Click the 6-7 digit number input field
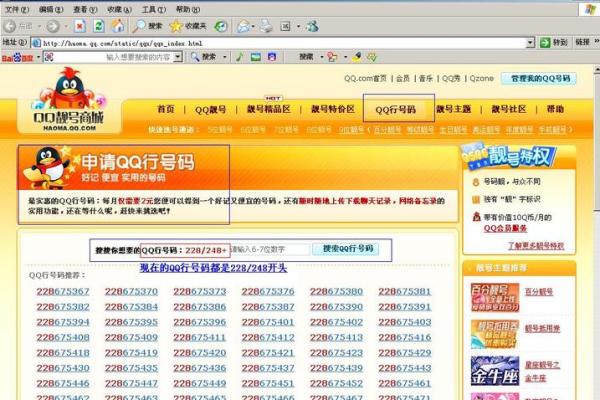Viewport: 600px width, 400px height. 270,250
